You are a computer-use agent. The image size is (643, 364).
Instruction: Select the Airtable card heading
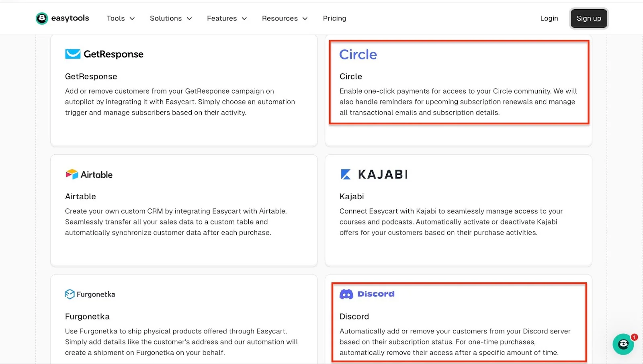point(80,196)
